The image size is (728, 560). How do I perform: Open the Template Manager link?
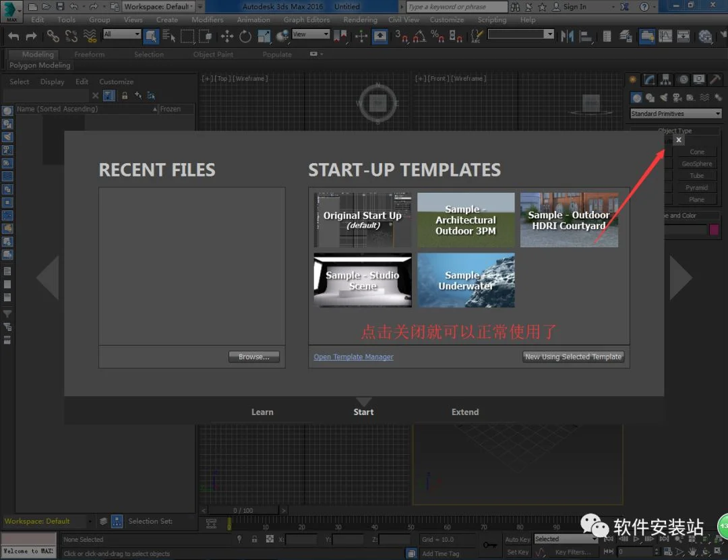[x=353, y=356]
